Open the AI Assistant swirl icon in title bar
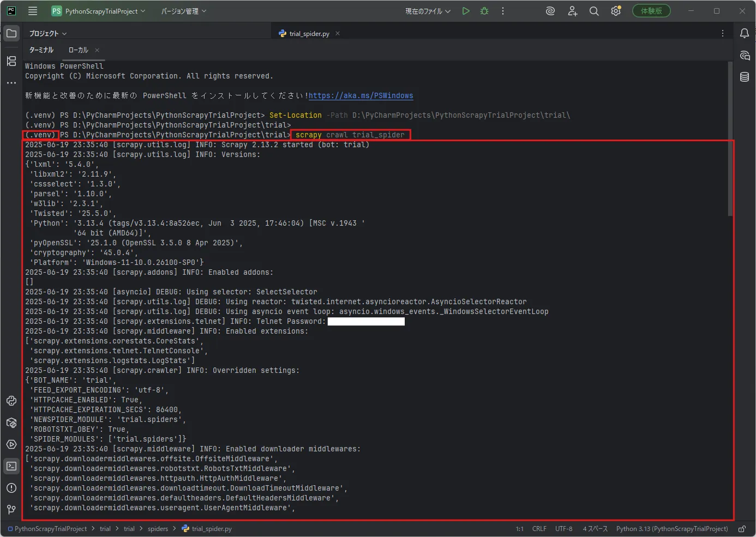Viewport: 756px width, 537px height. [550, 11]
